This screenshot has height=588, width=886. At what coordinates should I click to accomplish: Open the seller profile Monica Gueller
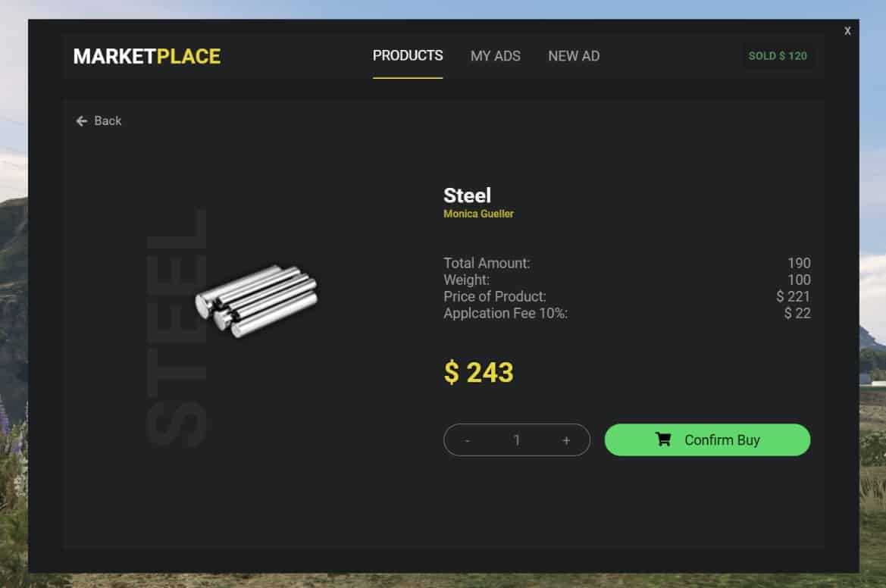point(478,214)
